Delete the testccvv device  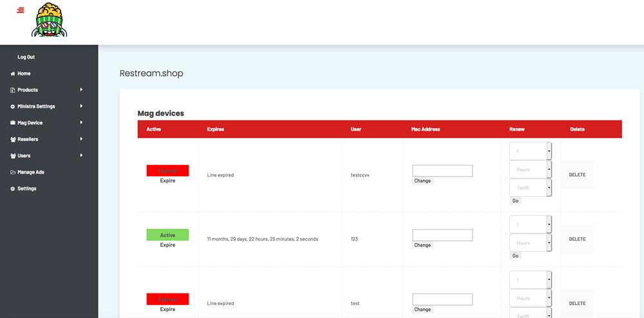click(x=577, y=174)
